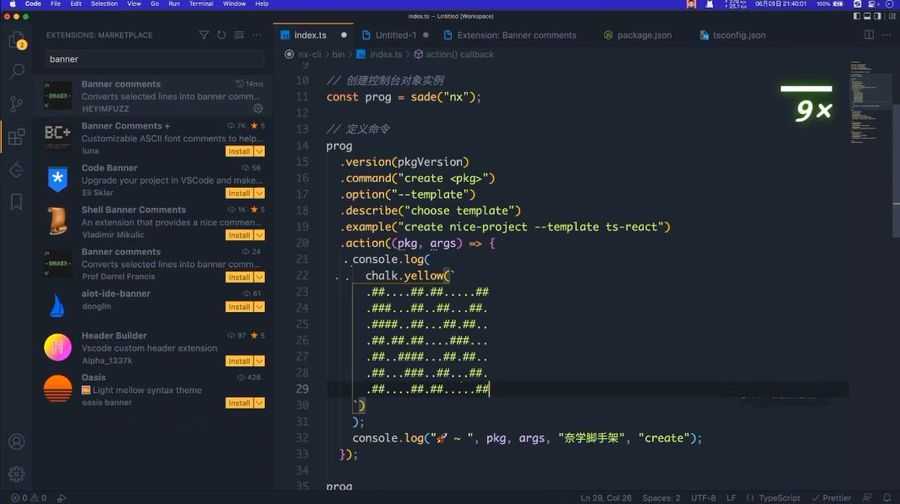Show errors and warnings in status bar
The height and width of the screenshot is (504, 900).
pyautogui.click(x=29, y=498)
